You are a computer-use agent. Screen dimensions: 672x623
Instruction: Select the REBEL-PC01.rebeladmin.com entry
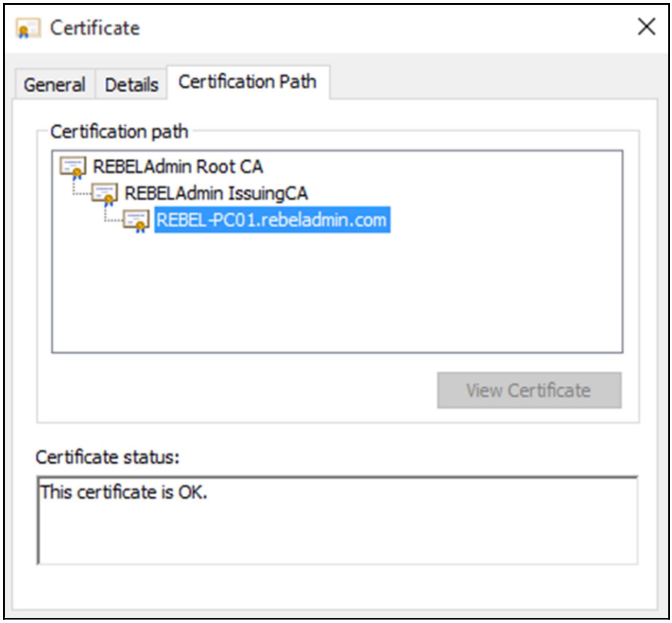[x=271, y=220]
